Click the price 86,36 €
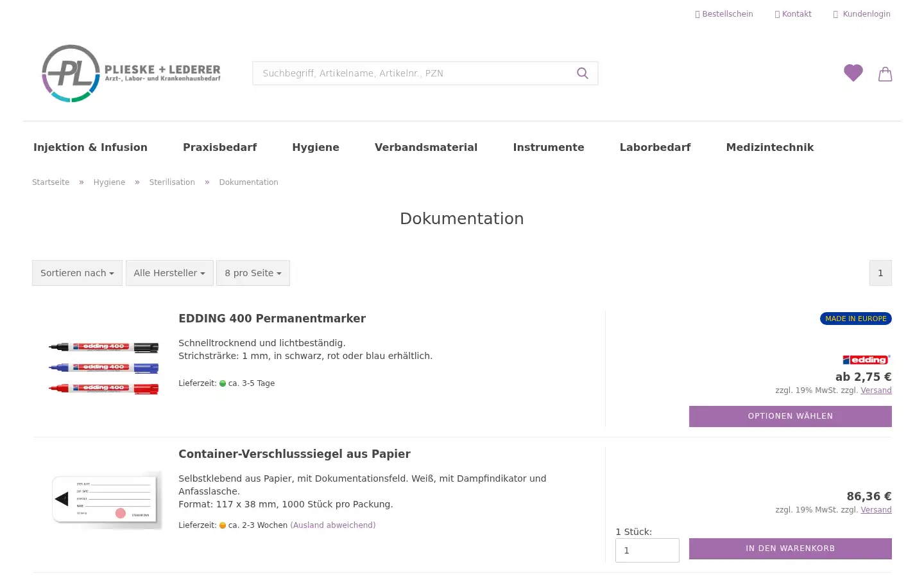Viewport: 924px width, 578px height. [869, 496]
